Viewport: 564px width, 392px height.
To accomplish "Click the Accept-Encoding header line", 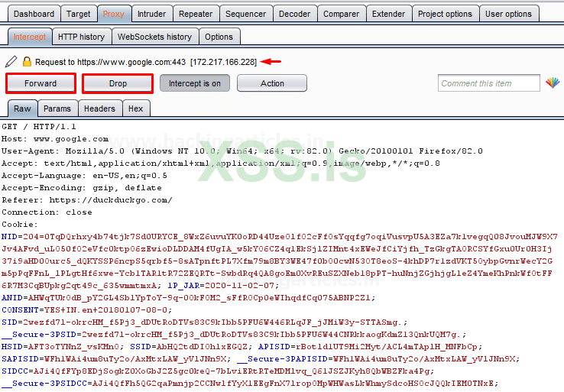I will [x=82, y=188].
